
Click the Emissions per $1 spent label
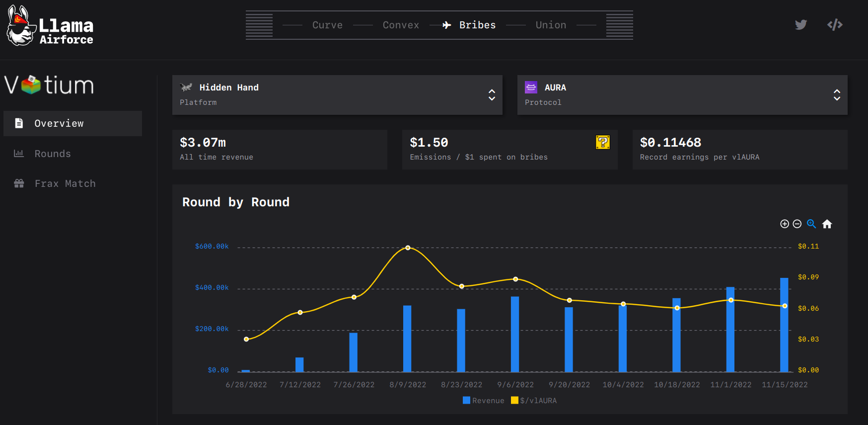(x=479, y=157)
